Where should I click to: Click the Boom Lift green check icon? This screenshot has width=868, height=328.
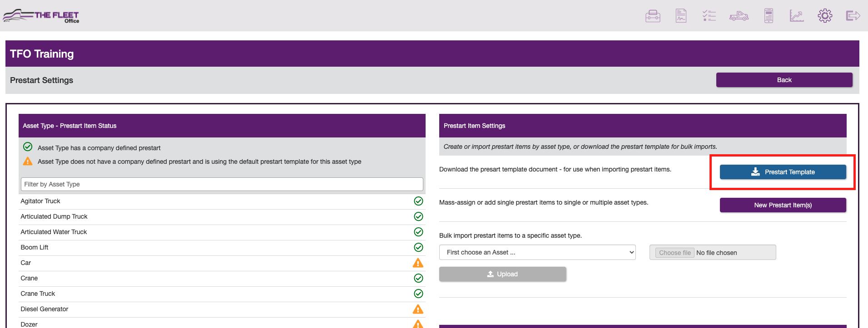pyautogui.click(x=419, y=247)
